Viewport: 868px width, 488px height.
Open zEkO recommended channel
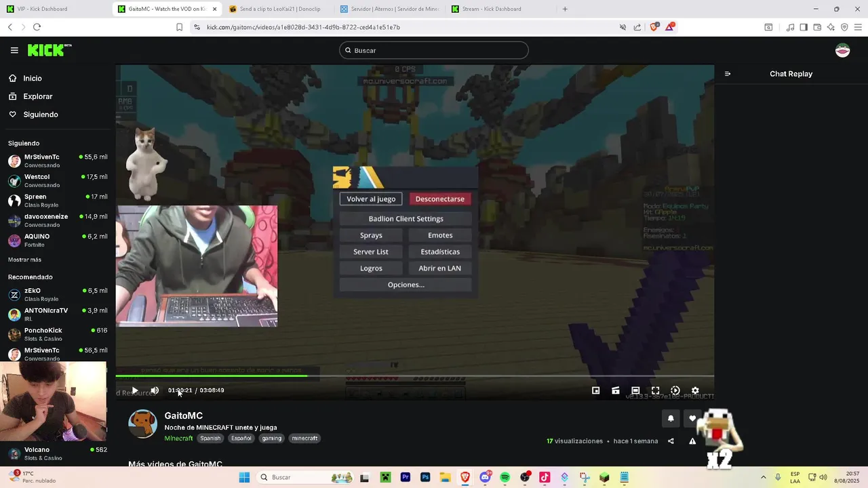coord(57,294)
